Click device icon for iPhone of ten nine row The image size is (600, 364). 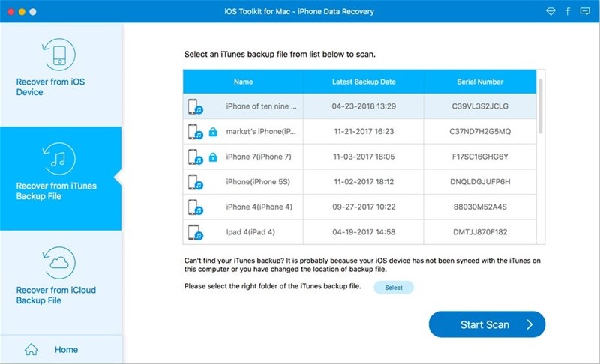click(x=195, y=106)
